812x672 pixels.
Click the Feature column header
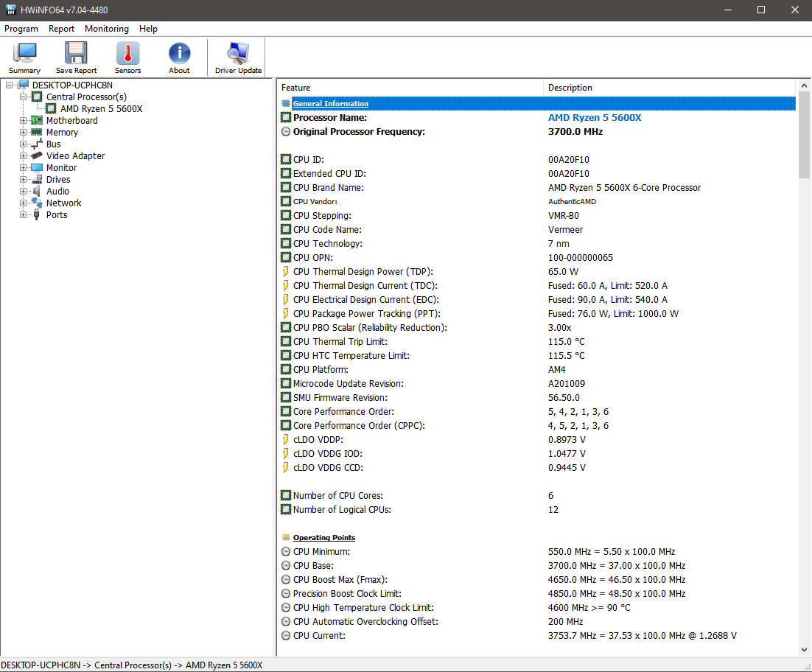(410, 88)
